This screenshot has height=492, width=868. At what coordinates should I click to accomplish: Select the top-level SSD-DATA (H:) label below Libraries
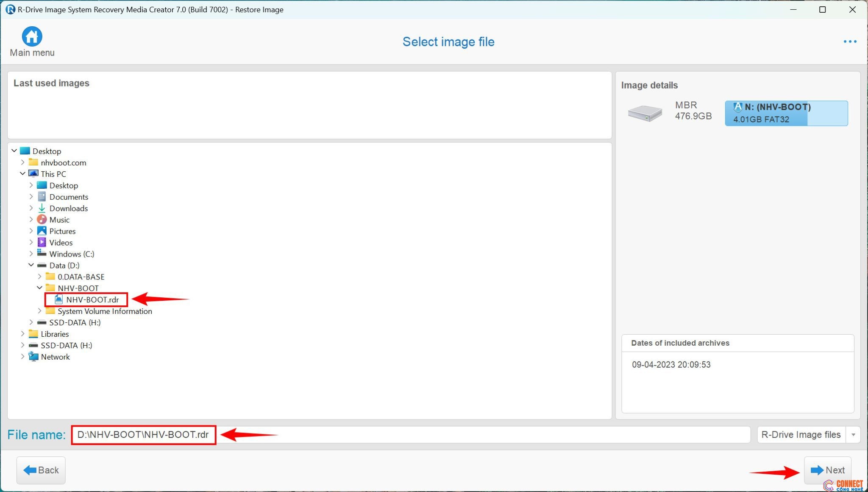click(x=67, y=345)
